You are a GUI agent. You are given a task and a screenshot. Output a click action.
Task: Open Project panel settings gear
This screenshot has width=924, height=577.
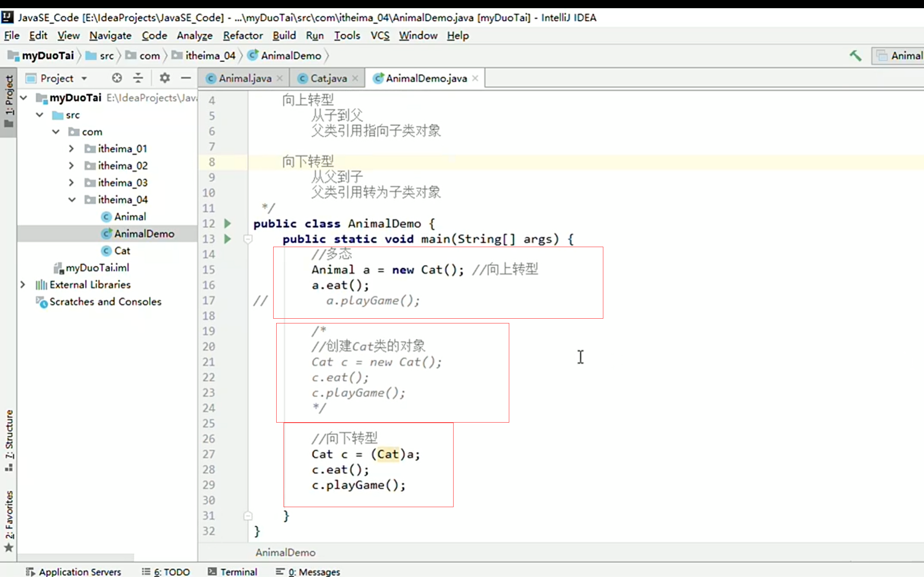click(164, 78)
